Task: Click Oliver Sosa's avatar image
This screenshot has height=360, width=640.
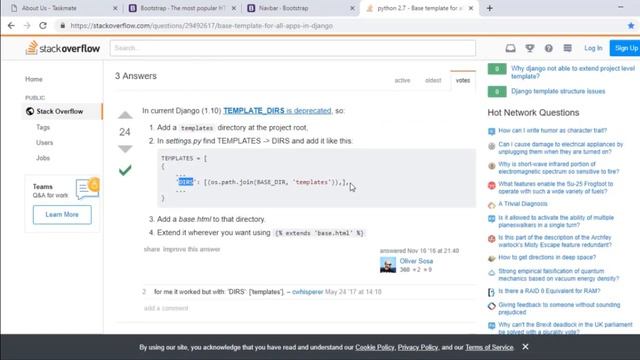Action: coord(388,265)
